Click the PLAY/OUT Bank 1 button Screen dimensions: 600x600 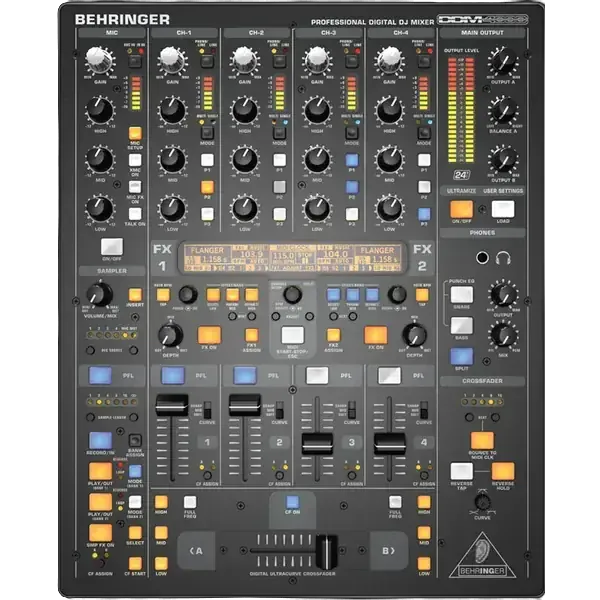(100, 471)
